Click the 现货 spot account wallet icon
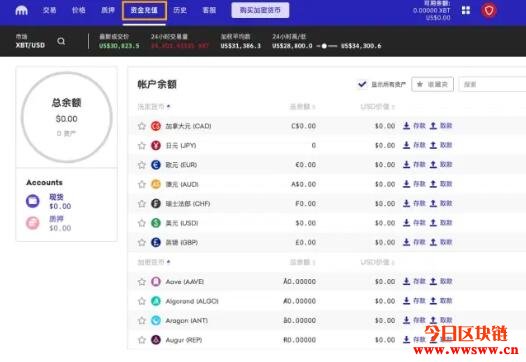Image resolution: width=526 pixels, height=362 pixels. [33, 201]
